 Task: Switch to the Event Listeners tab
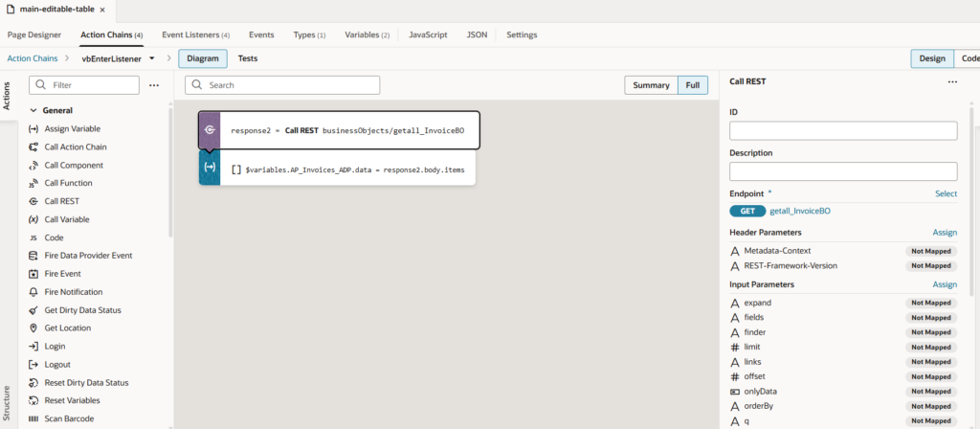coord(195,34)
